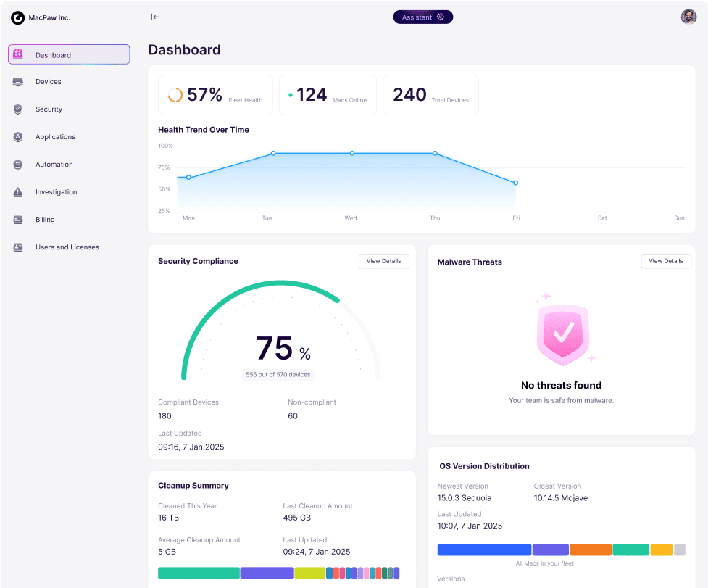Click the Fleet Health 57% card
The height and width of the screenshot is (588, 708).
coord(215,95)
